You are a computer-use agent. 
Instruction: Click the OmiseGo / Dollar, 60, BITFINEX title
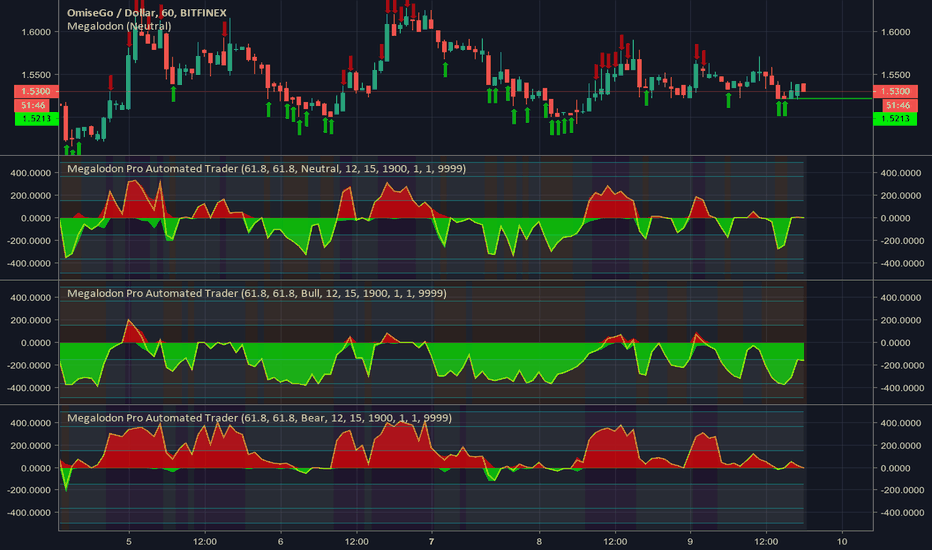click(x=147, y=12)
